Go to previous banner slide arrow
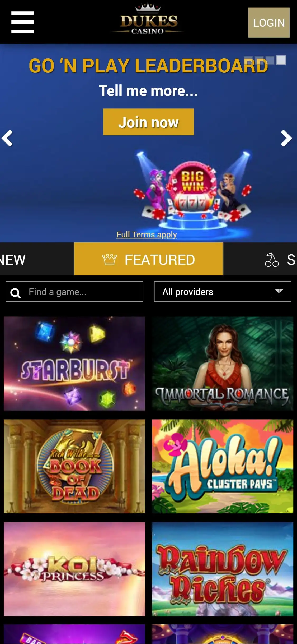This screenshot has width=297, height=644. tap(7, 138)
